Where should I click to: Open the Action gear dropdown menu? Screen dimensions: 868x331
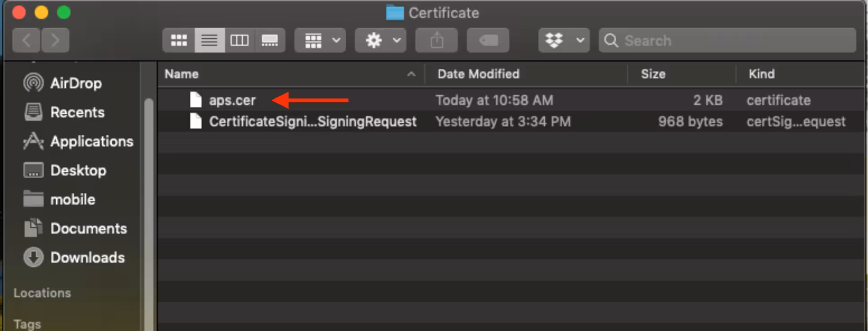pos(380,40)
